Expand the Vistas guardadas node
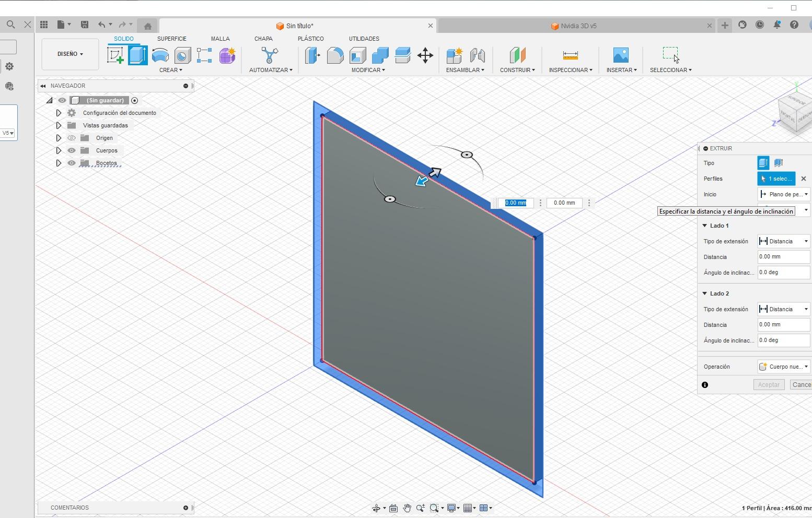812x518 pixels. pos(59,125)
